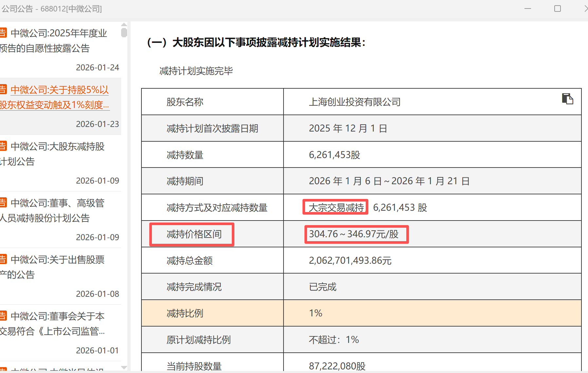Click the 当前持股数量 label cell
The height and width of the screenshot is (373, 588).
click(x=212, y=362)
